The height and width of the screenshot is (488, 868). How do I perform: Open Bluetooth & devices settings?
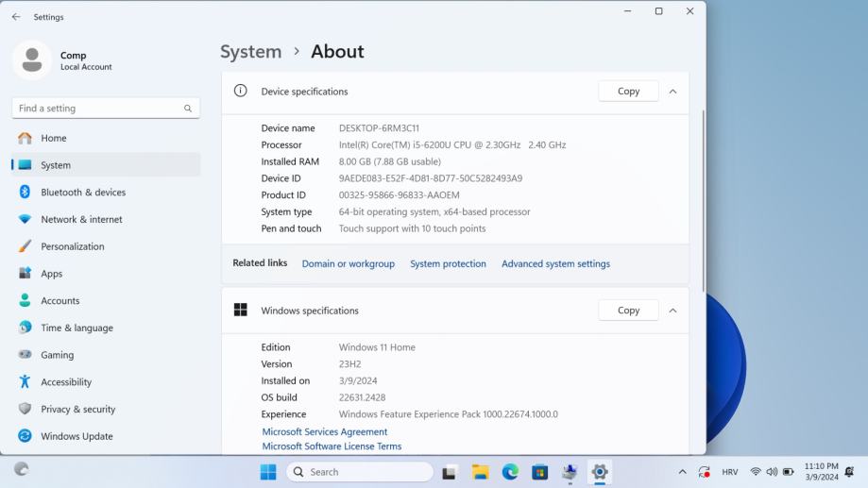83,193
